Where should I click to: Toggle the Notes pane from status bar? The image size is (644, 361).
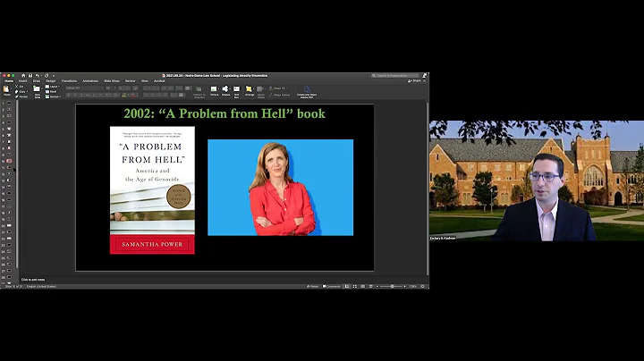[312, 286]
